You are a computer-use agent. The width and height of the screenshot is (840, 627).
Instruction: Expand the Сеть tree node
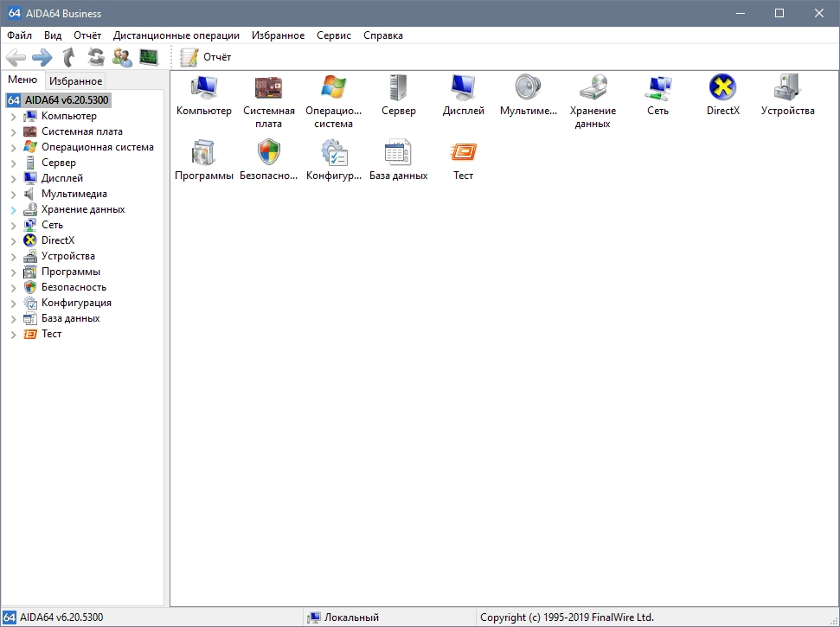tap(13, 226)
